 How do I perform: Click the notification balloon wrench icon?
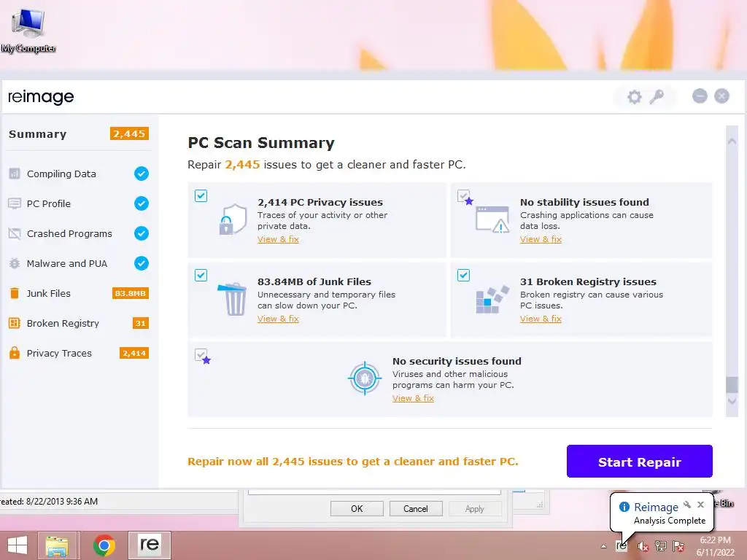pos(687,505)
